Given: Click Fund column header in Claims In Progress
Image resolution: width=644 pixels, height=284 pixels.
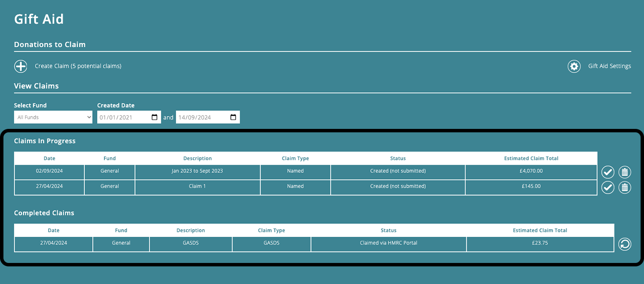Looking at the screenshot, I should tap(109, 159).
